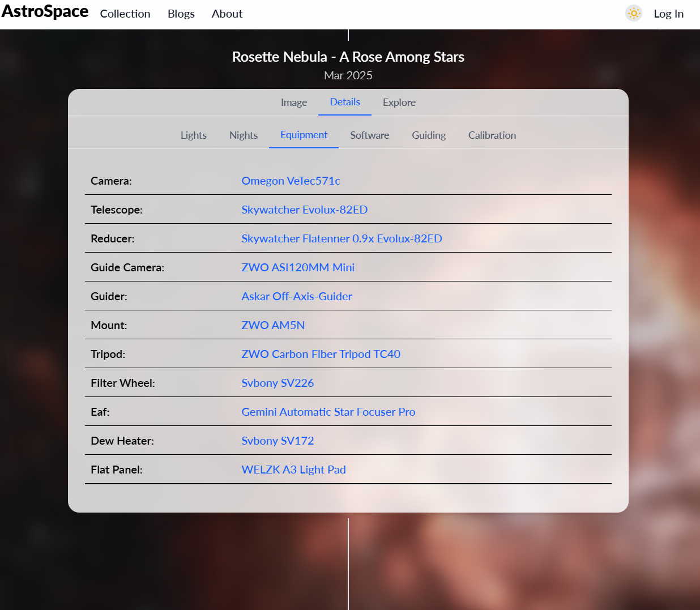Click the Telescope: row label
Viewport: 700px width, 610px height.
point(117,210)
